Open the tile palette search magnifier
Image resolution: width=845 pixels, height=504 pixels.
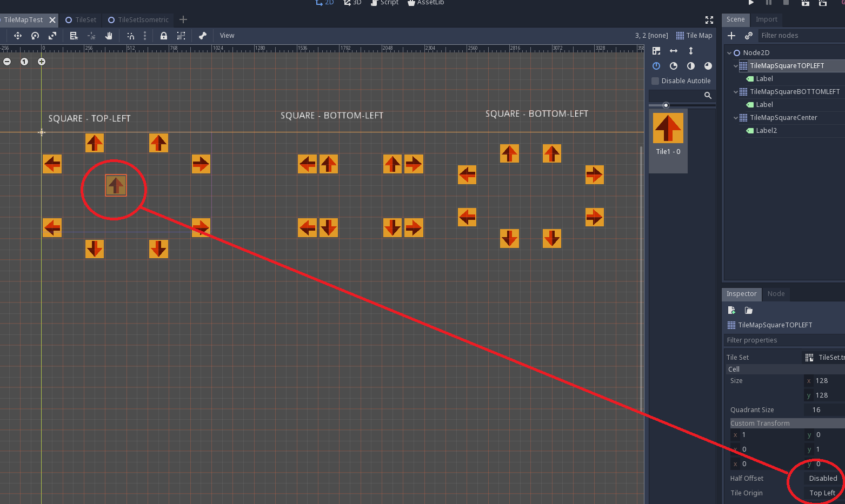708,95
